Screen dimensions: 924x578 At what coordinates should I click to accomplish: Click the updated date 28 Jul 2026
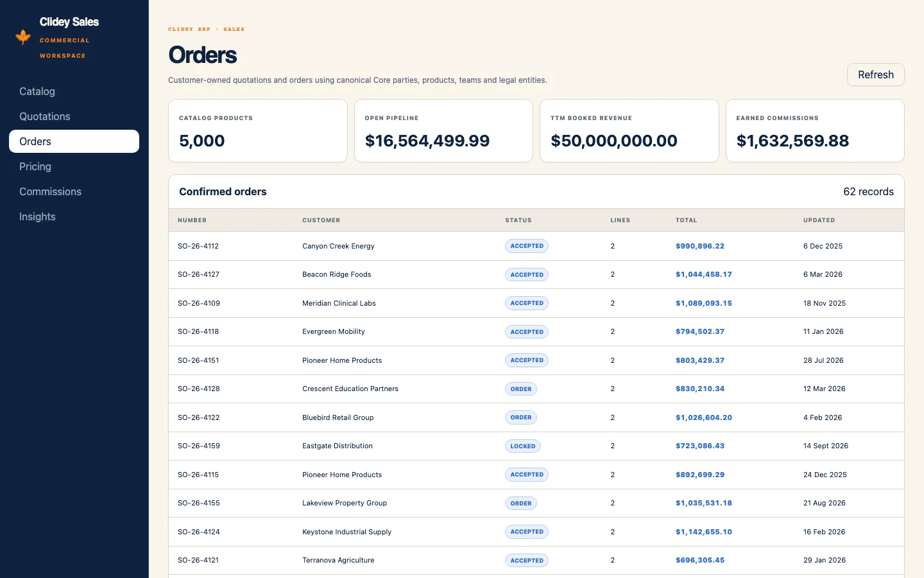(823, 360)
